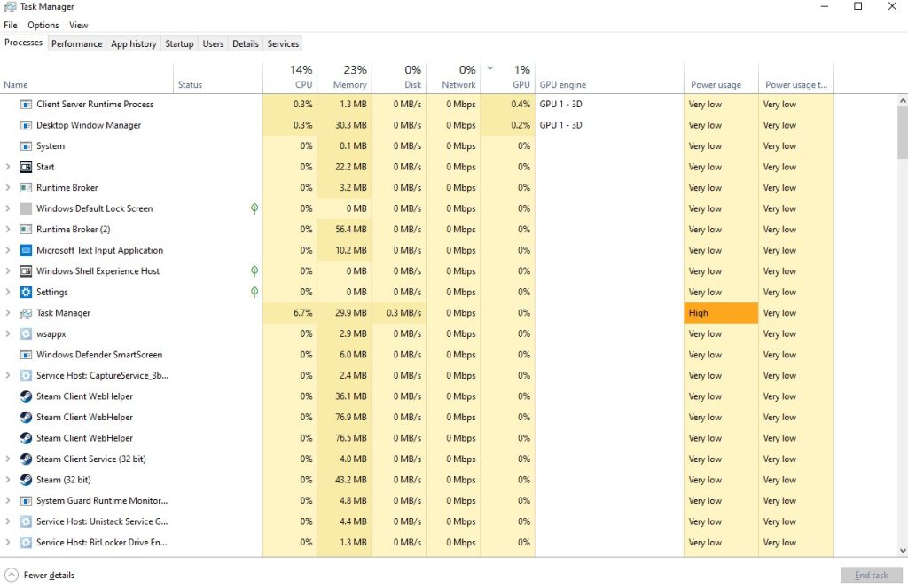Viewport: 908px width, 588px height.
Task: Expand the System Guard Runtime Monitor group
Action: click(x=7, y=500)
